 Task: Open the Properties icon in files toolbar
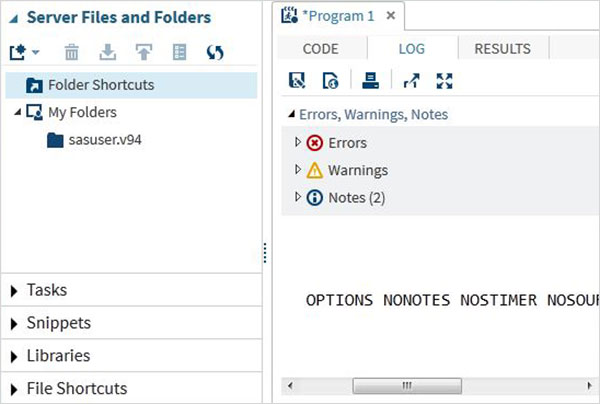coord(179,51)
